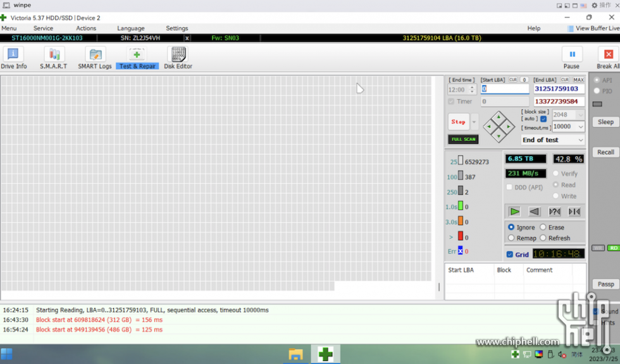Open the Help menu
The image size is (620, 364).
(x=534, y=28)
